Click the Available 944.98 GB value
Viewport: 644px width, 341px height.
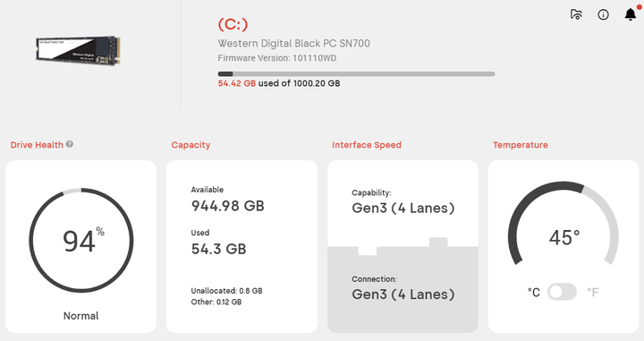(227, 206)
